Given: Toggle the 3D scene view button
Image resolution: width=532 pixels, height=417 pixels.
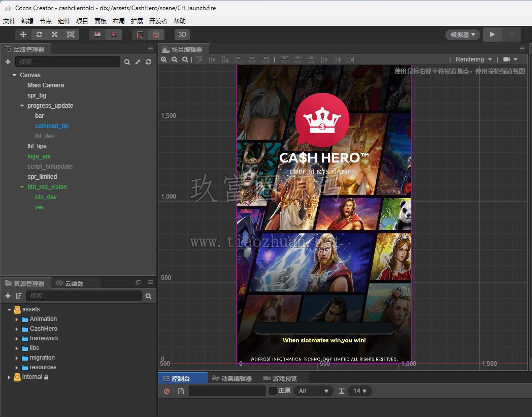Looking at the screenshot, I should tap(182, 35).
